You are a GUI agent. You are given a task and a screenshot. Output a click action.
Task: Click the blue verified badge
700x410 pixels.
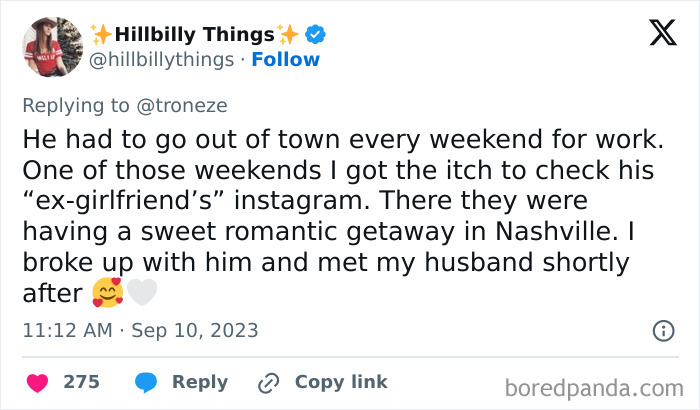click(316, 34)
